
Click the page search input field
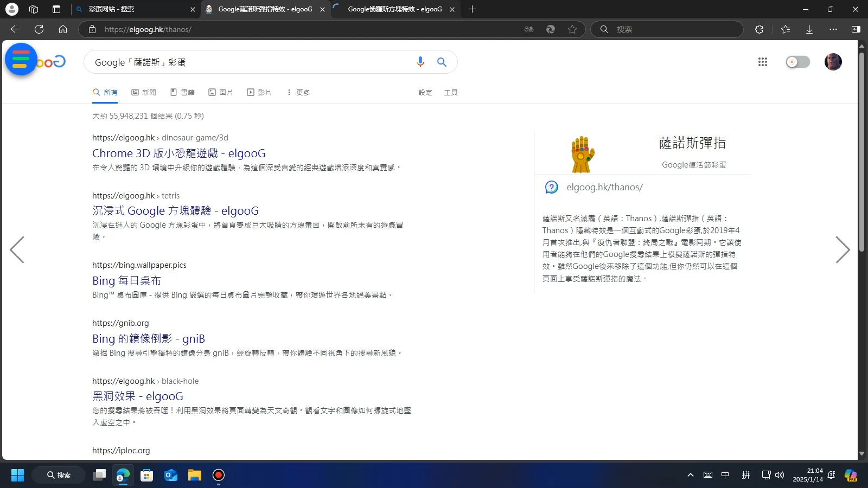(x=250, y=62)
